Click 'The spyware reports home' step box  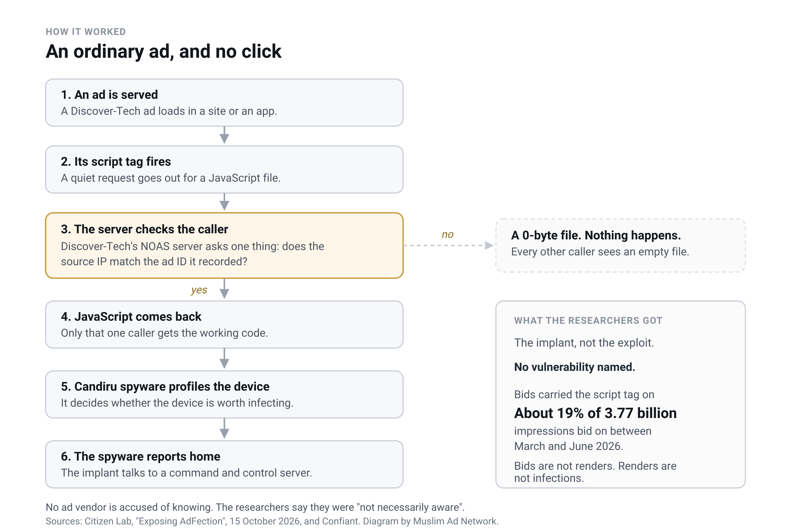(224, 464)
